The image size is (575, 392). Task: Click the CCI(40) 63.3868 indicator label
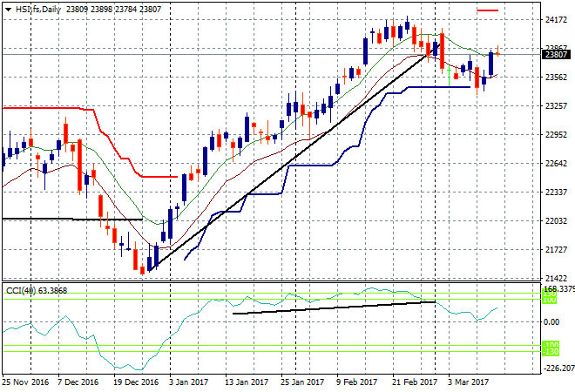pyautogui.click(x=37, y=291)
